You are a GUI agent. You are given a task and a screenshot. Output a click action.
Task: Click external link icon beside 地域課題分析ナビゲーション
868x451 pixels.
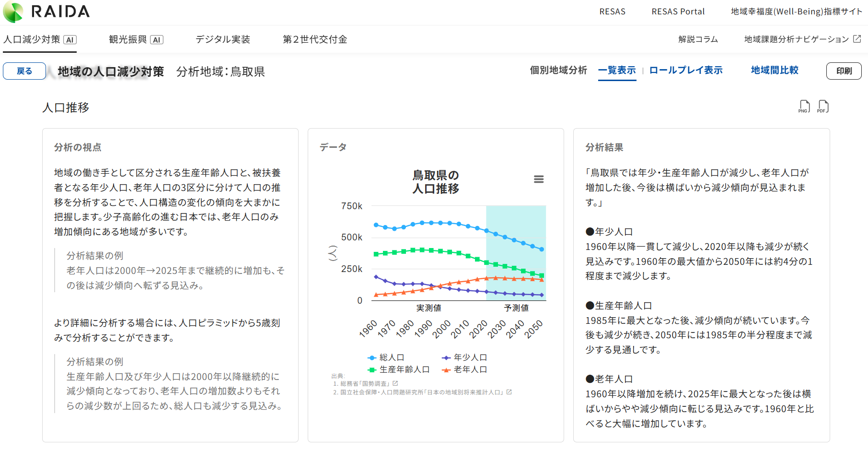[x=857, y=39]
